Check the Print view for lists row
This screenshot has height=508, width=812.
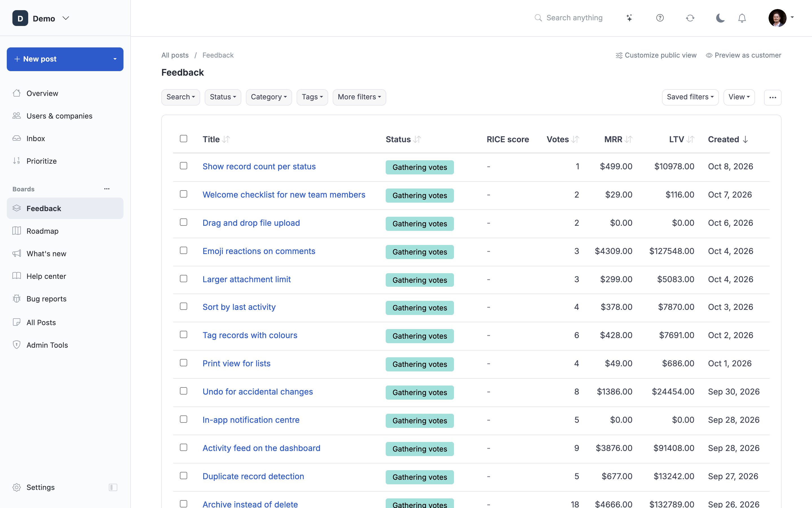[184, 363]
